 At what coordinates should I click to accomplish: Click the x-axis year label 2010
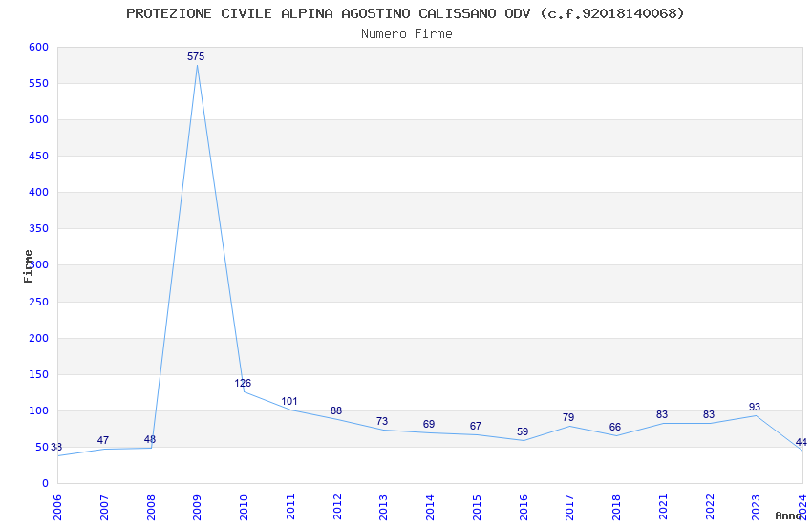coord(244,507)
